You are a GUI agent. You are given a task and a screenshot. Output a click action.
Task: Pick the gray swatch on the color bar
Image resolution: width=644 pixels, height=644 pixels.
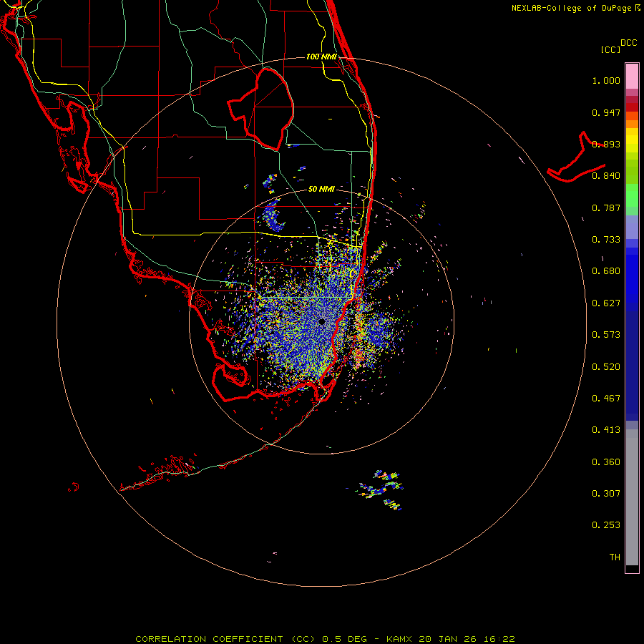pyautogui.click(x=632, y=501)
